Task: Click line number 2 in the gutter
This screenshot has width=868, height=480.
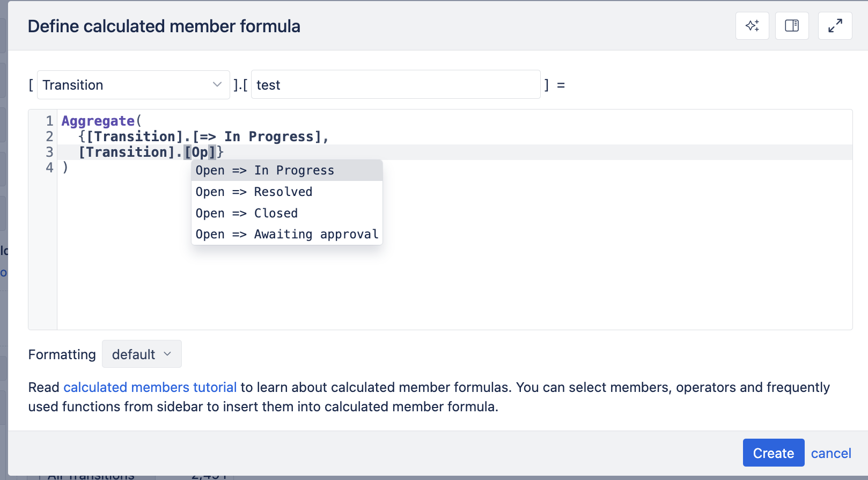Action: [49, 136]
